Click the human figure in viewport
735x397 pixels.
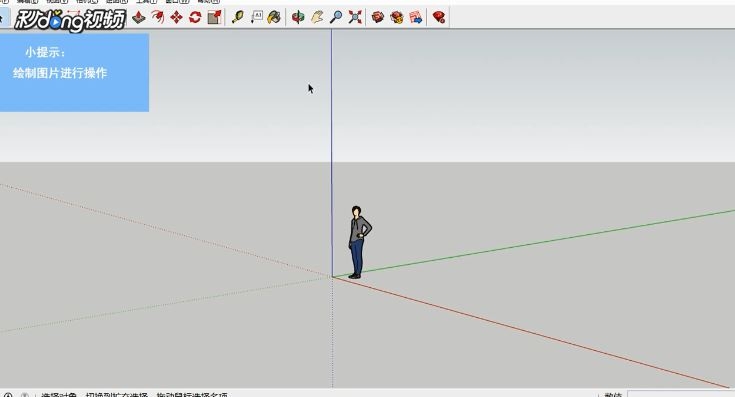(x=359, y=242)
